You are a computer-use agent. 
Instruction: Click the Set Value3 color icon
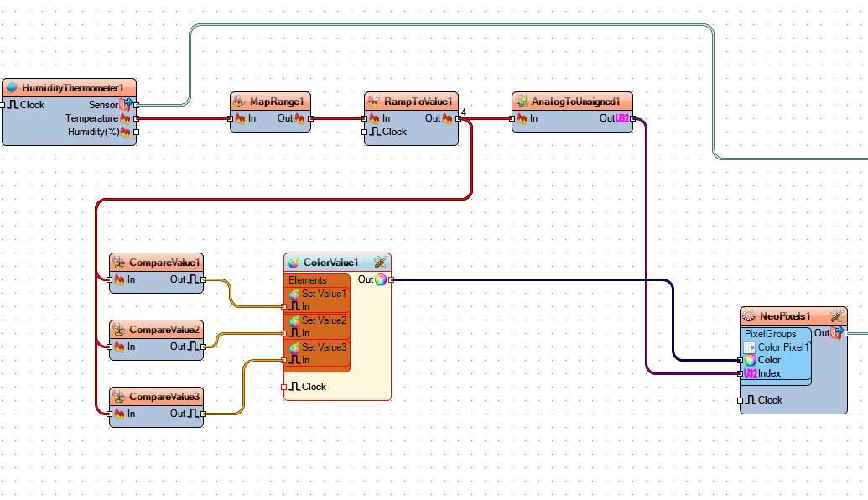coord(294,347)
